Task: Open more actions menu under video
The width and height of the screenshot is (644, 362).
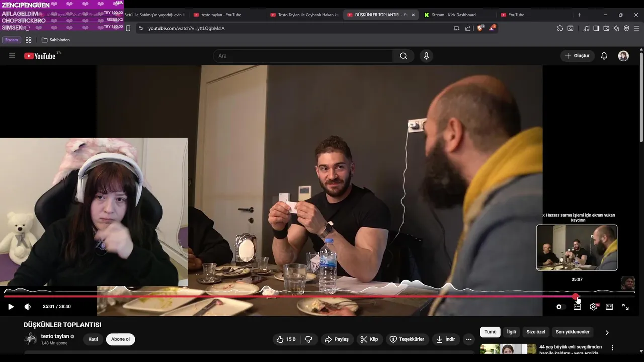Action: click(469, 339)
